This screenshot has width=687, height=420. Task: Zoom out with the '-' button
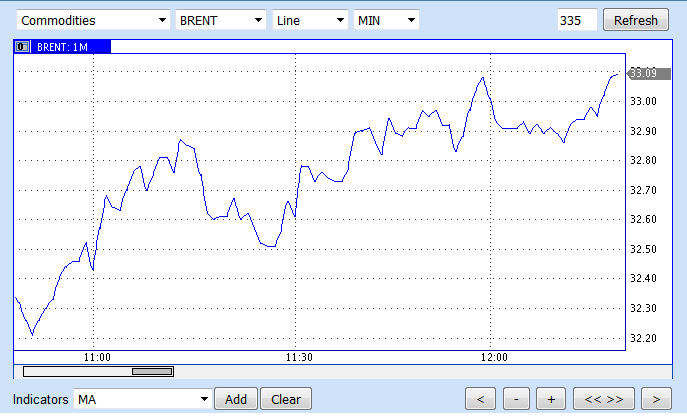pyautogui.click(x=516, y=399)
